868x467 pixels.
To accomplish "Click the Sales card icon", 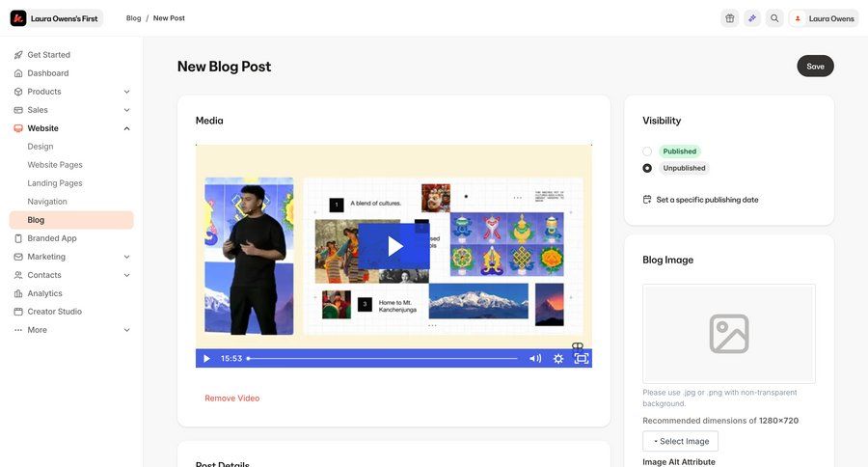I will pos(18,110).
